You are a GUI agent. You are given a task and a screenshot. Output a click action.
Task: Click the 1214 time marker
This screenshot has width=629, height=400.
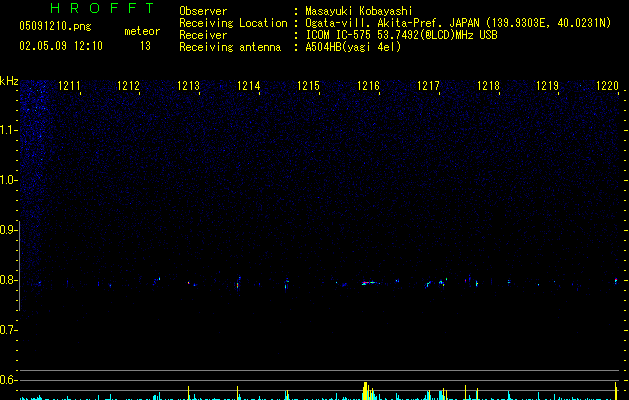click(x=249, y=86)
